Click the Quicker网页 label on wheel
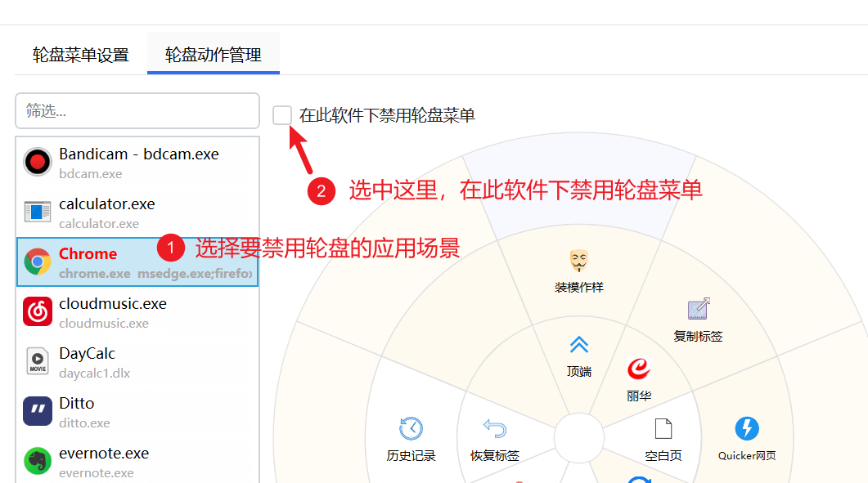Image resolution: width=868 pixels, height=483 pixels. (747, 456)
